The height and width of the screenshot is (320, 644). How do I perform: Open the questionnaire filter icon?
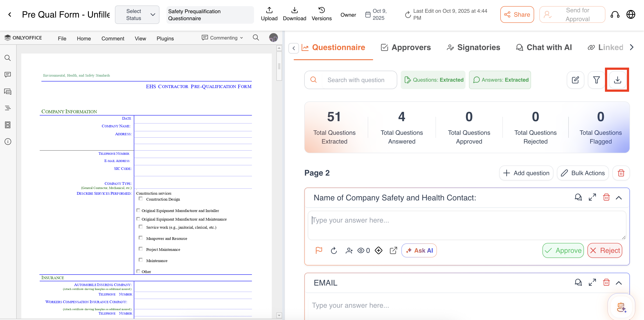pyautogui.click(x=596, y=80)
